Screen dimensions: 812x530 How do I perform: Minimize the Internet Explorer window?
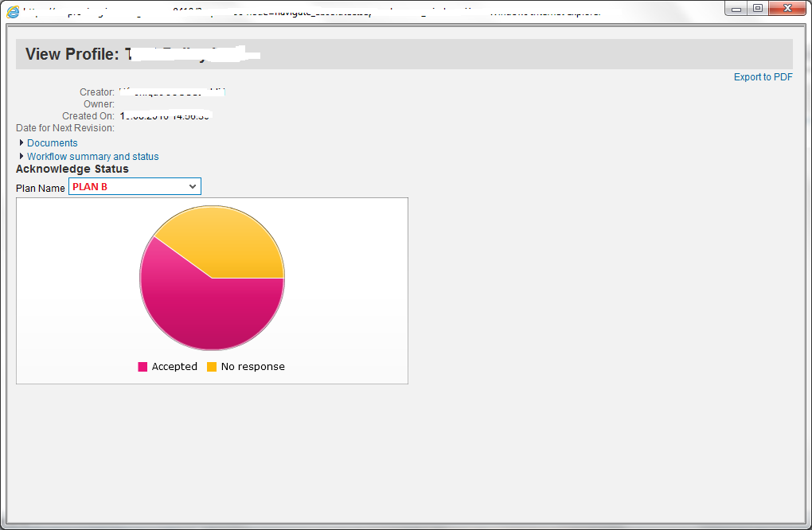click(x=736, y=8)
